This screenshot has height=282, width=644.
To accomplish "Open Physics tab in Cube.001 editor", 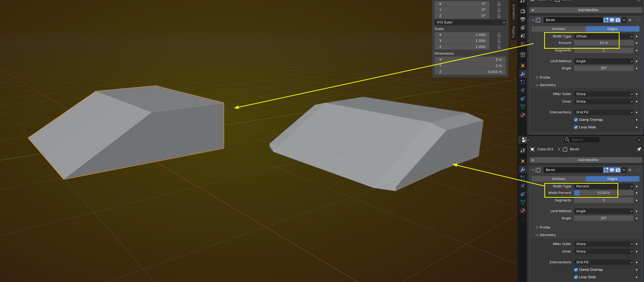I will pyautogui.click(x=523, y=186).
